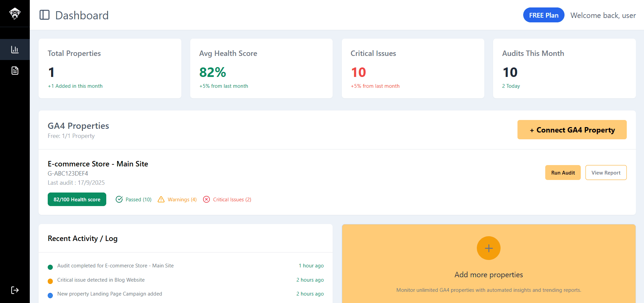View Report for E-commerce Store
The height and width of the screenshot is (303, 644).
click(606, 173)
